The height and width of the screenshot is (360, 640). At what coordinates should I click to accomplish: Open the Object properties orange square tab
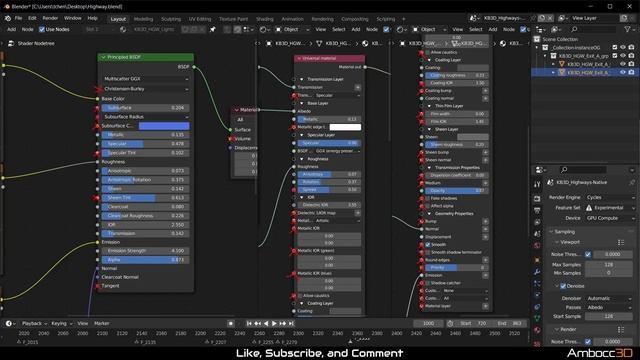point(537,260)
